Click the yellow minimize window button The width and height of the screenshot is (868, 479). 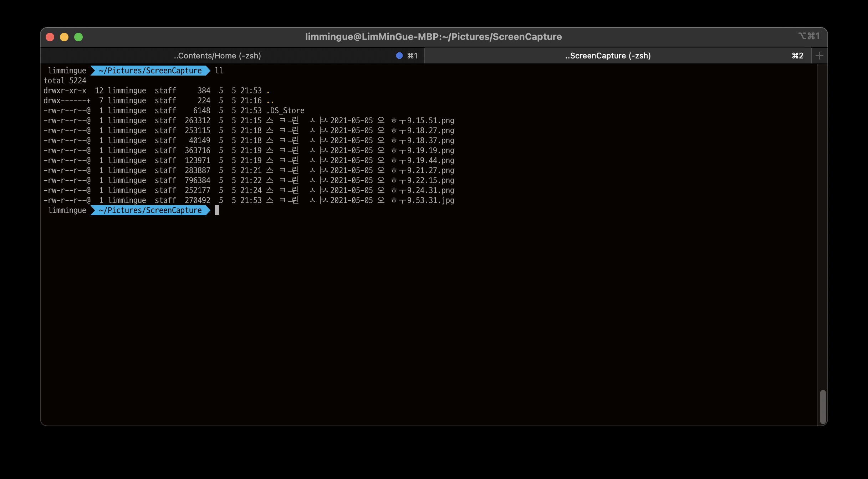coord(64,37)
